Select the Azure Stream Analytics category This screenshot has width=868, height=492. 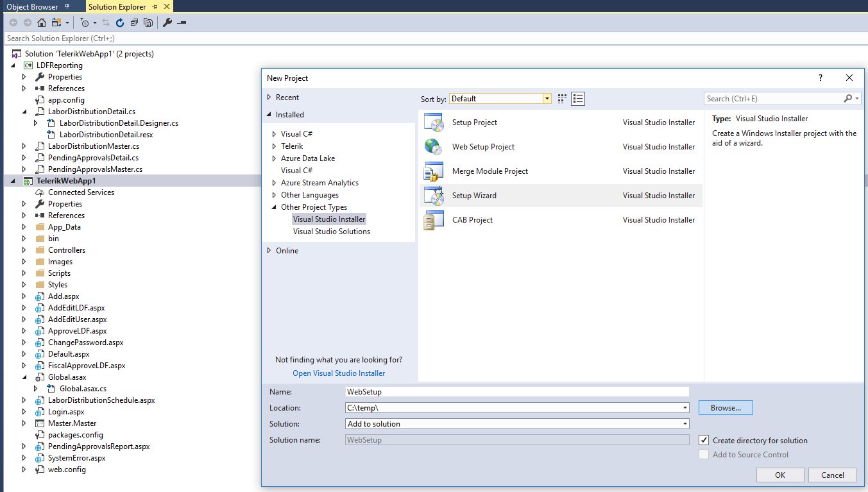click(x=319, y=183)
